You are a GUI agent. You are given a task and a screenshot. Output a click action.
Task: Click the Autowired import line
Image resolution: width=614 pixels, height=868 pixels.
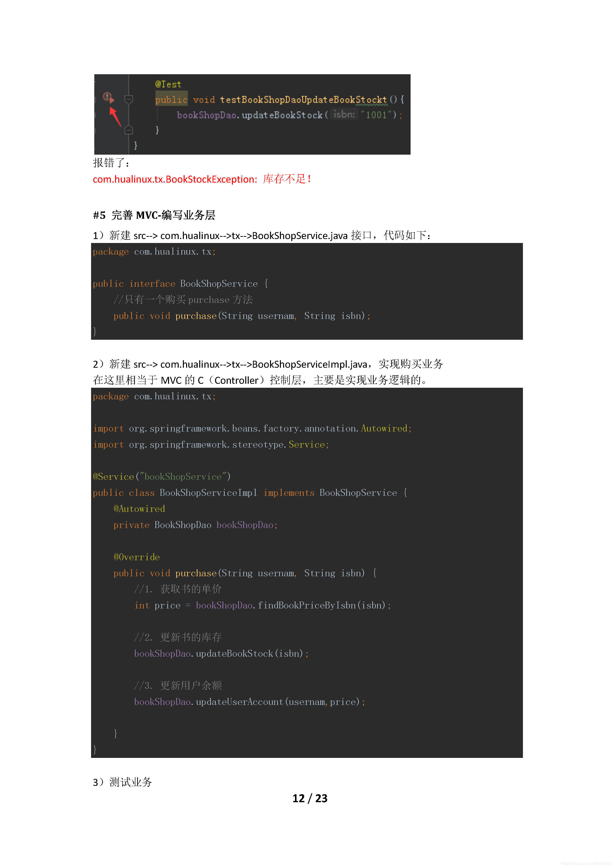[252, 428]
